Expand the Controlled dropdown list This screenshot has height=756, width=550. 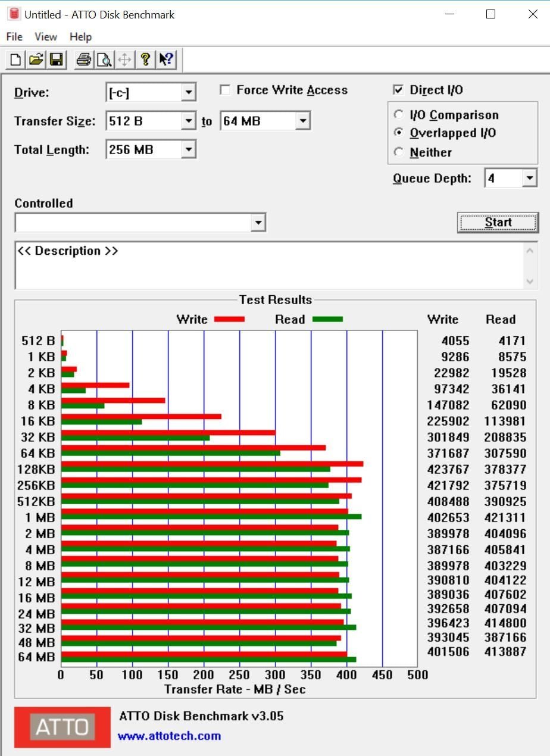pos(258,223)
